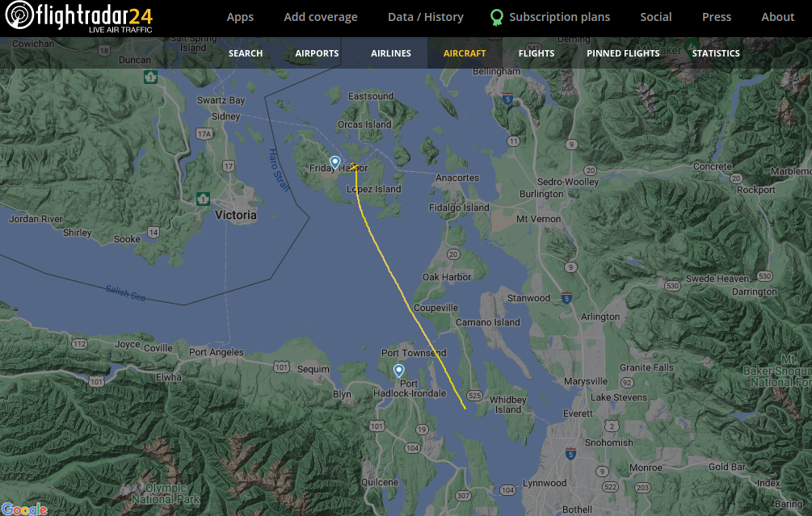812x516 pixels.
Task: Open the Add coverage page
Action: 321,17
